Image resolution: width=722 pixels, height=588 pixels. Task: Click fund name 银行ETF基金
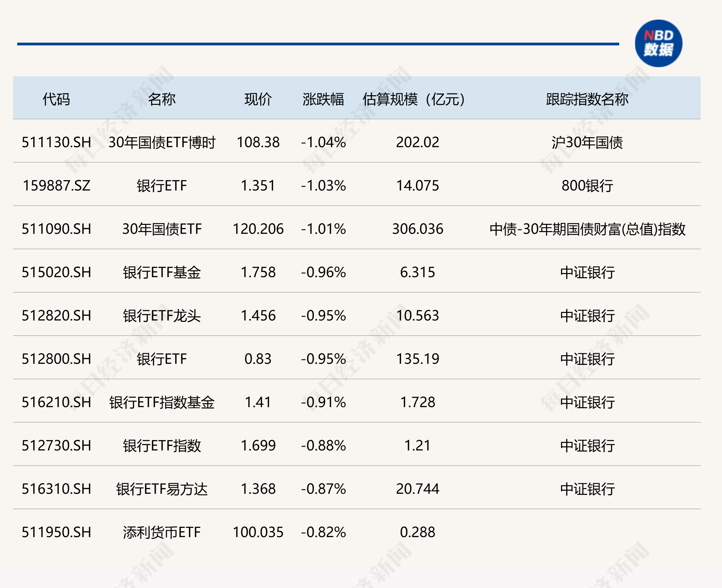[162, 272]
